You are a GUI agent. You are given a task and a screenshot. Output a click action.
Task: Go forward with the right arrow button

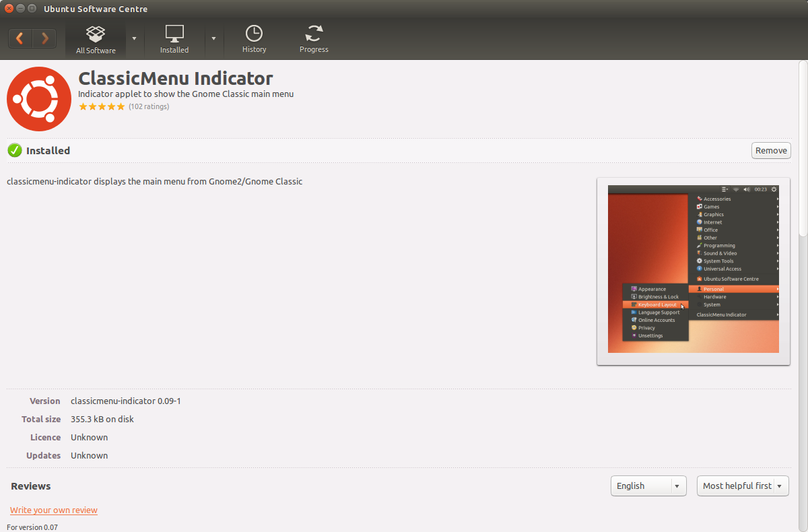tap(44, 38)
